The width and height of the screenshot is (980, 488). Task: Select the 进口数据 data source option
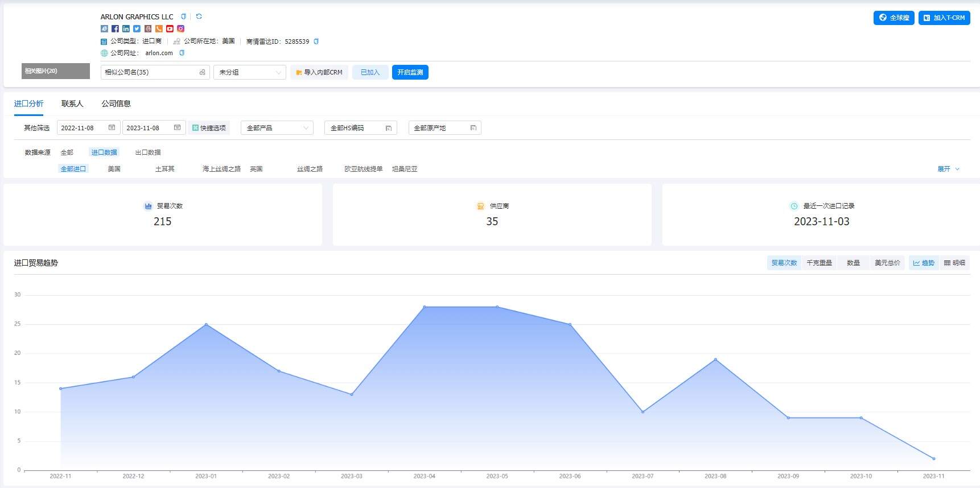(x=104, y=152)
